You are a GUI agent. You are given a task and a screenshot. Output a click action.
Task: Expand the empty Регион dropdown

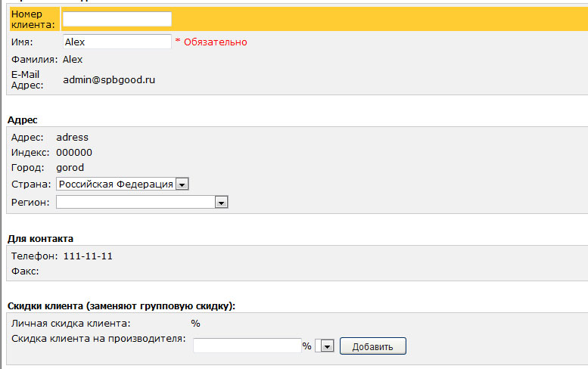click(142, 202)
